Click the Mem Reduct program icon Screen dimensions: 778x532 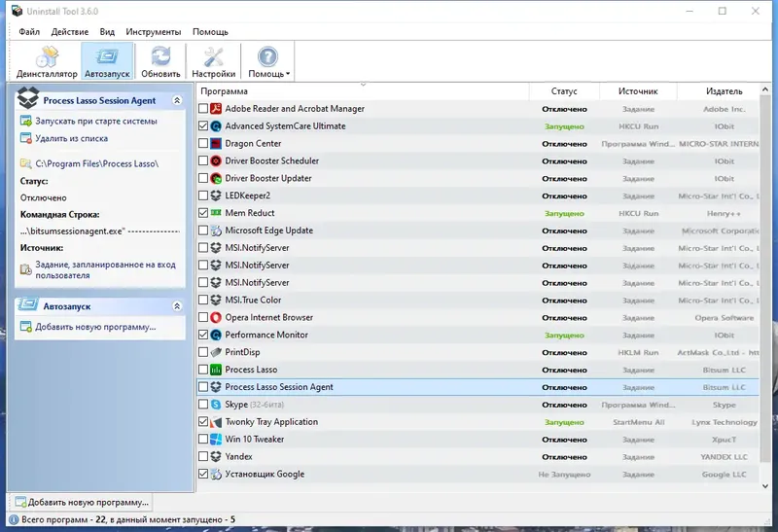click(216, 213)
